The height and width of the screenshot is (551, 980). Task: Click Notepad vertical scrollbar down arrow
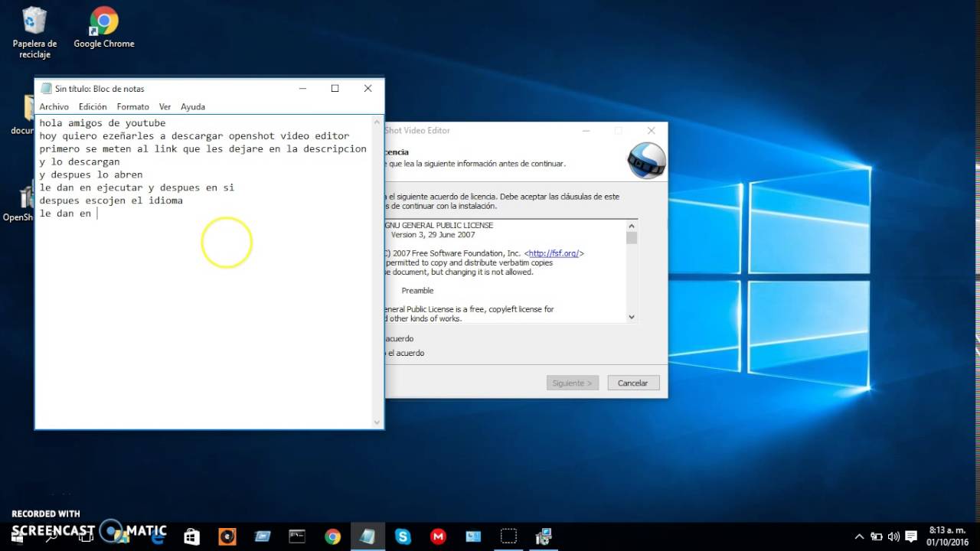tap(377, 422)
